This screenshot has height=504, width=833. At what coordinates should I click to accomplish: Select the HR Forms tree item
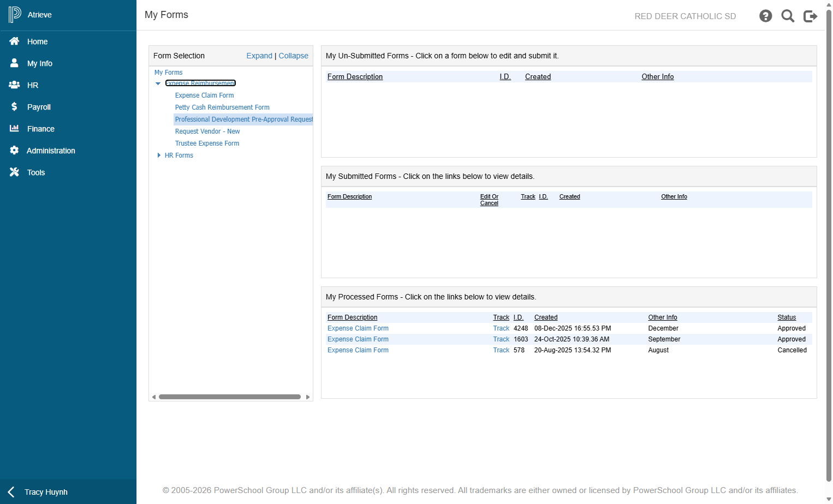point(179,155)
